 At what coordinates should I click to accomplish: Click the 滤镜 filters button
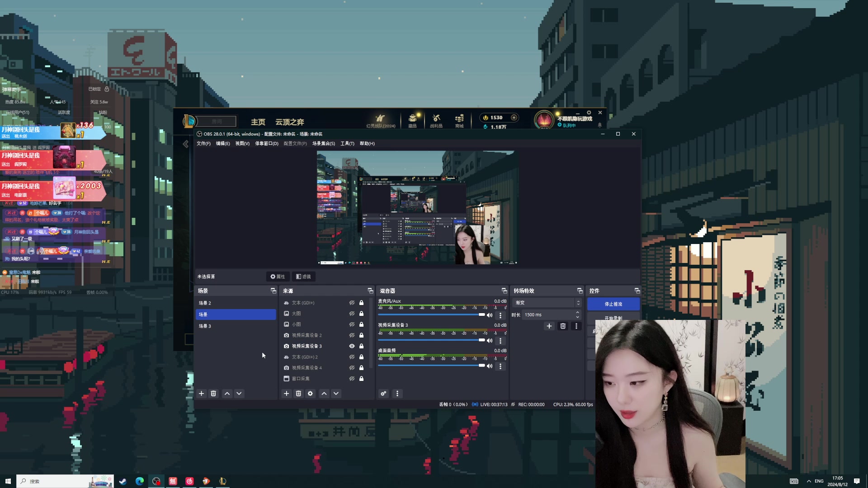(303, 277)
